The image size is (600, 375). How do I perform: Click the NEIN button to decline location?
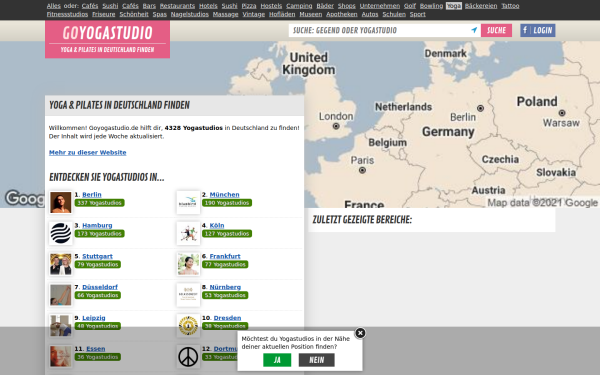tap(316, 360)
